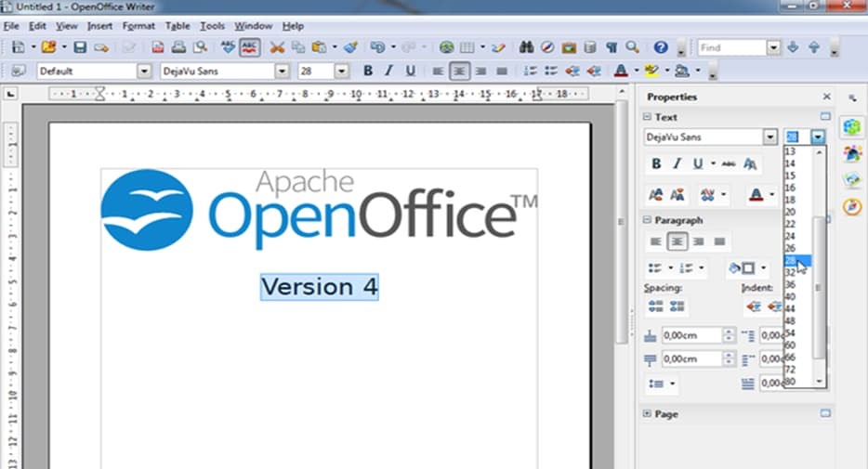
Task: Click the Format Paintbrush icon
Action: click(x=350, y=47)
